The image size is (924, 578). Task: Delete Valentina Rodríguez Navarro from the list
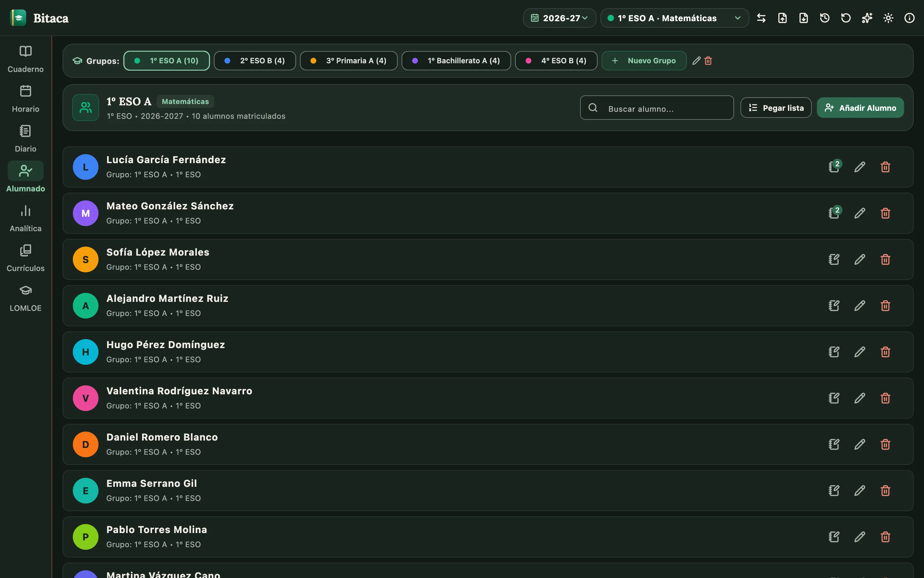point(885,398)
